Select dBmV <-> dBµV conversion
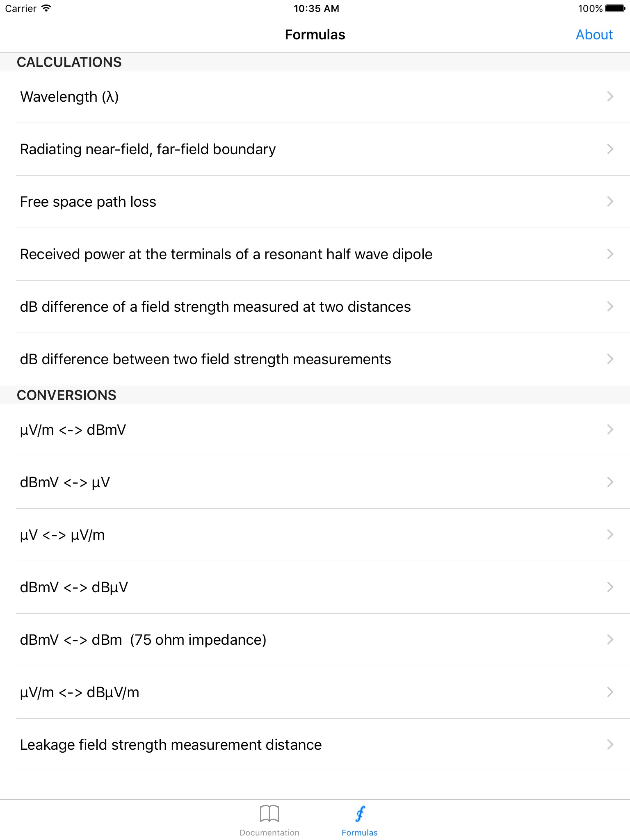This screenshot has width=630, height=840. (x=74, y=587)
